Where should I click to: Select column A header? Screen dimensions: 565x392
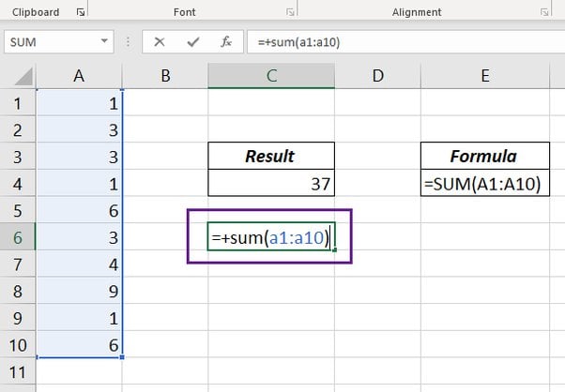coord(79,76)
